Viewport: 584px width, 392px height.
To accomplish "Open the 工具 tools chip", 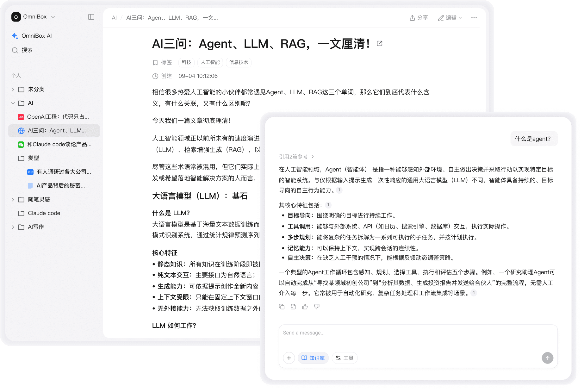I will point(345,358).
